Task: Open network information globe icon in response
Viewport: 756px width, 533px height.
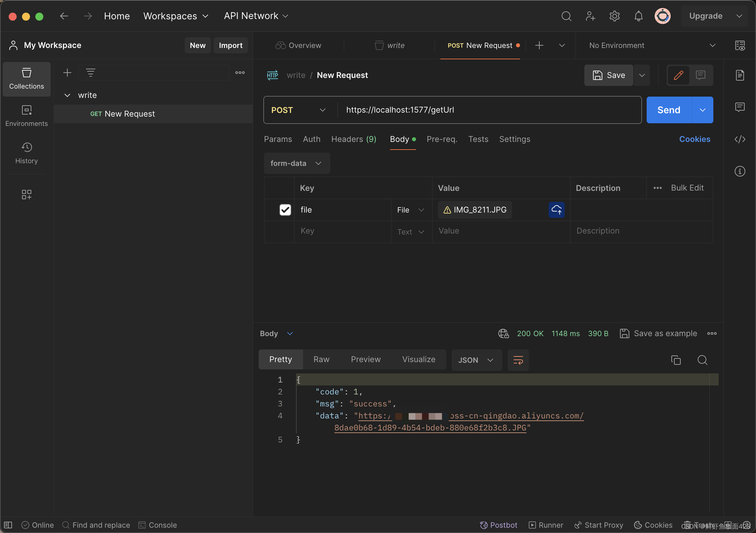Action: point(503,333)
